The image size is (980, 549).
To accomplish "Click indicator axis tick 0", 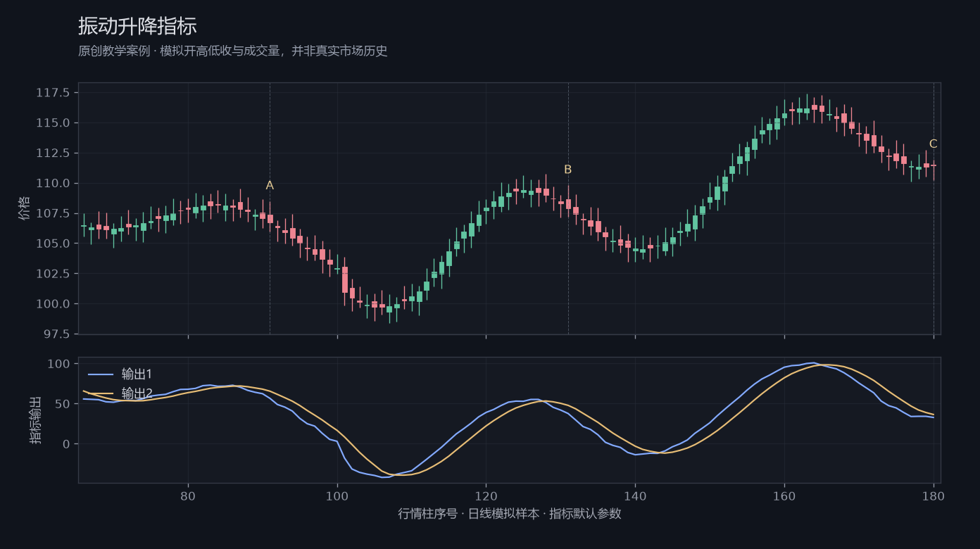I will click(66, 444).
